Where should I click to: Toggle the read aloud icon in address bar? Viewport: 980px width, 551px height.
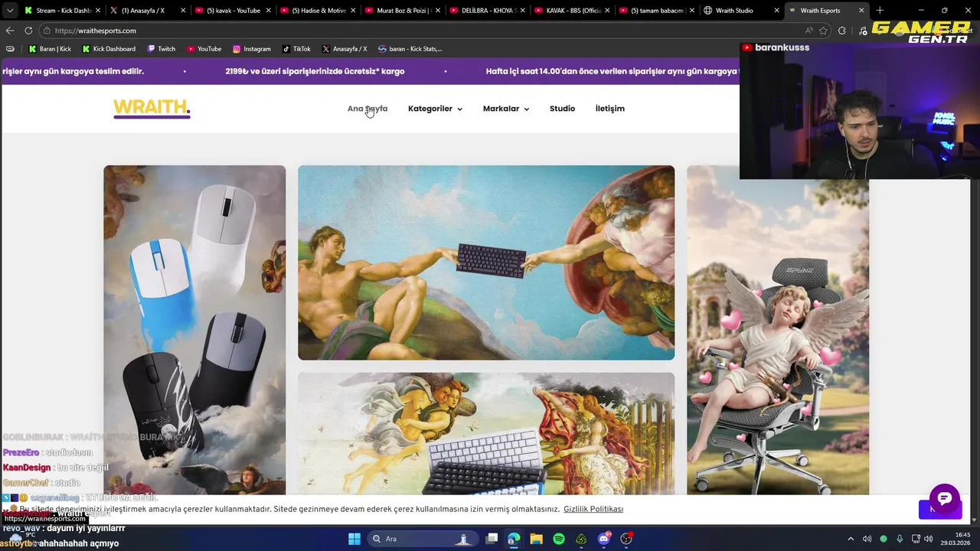tap(809, 31)
